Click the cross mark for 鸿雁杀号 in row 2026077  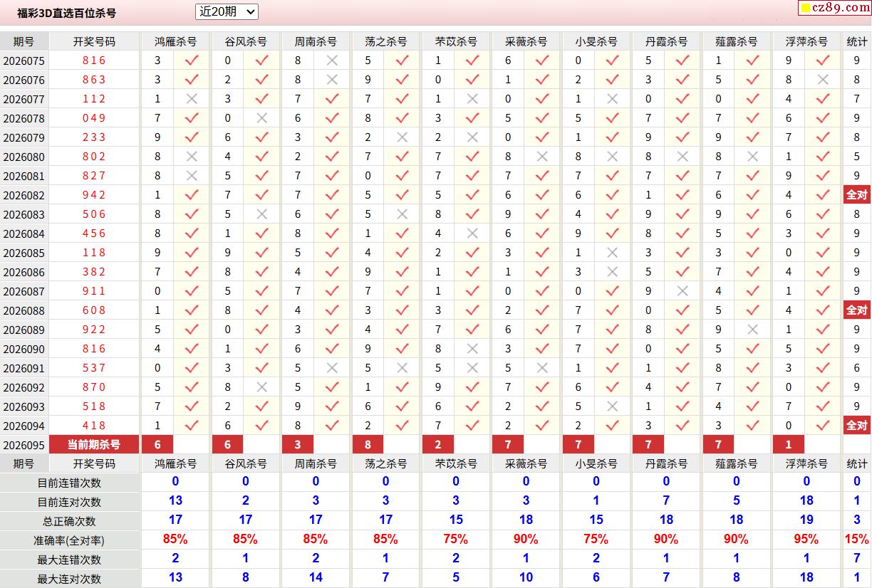point(192,99)
